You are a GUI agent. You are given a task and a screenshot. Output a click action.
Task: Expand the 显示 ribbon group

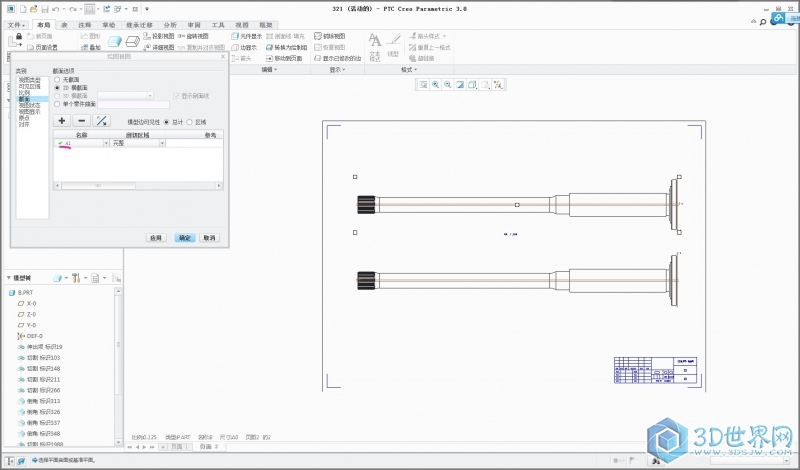pos(337,69)
